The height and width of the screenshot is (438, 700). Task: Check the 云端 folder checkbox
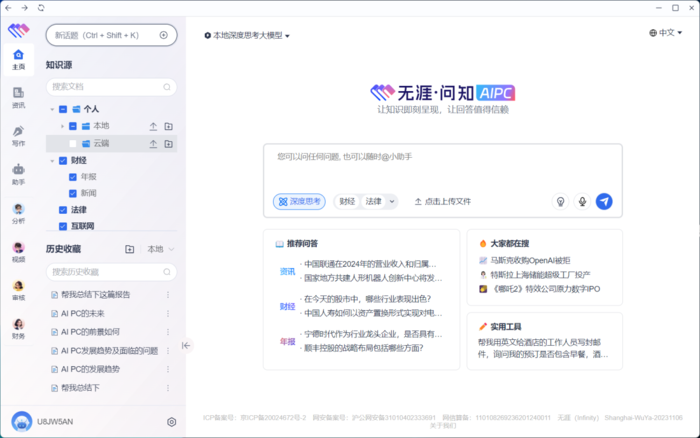(73, 144)
